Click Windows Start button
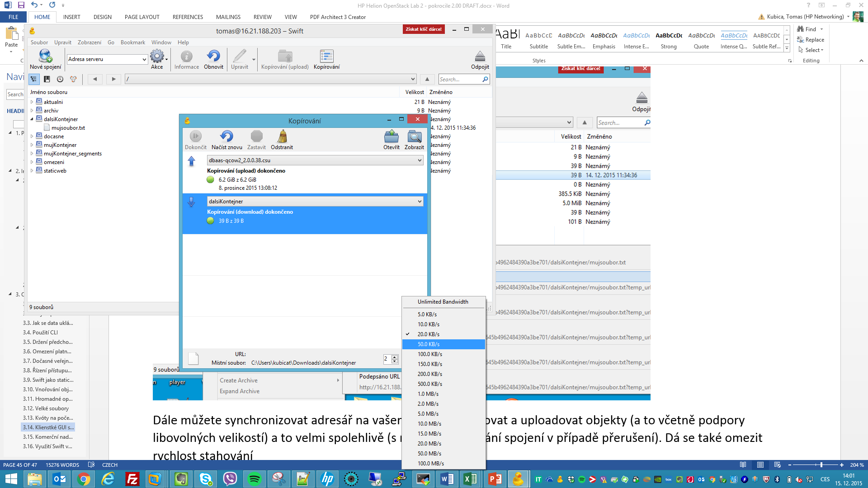The width and height of the screenshot is (868, 488). click(x=11, y=479)
